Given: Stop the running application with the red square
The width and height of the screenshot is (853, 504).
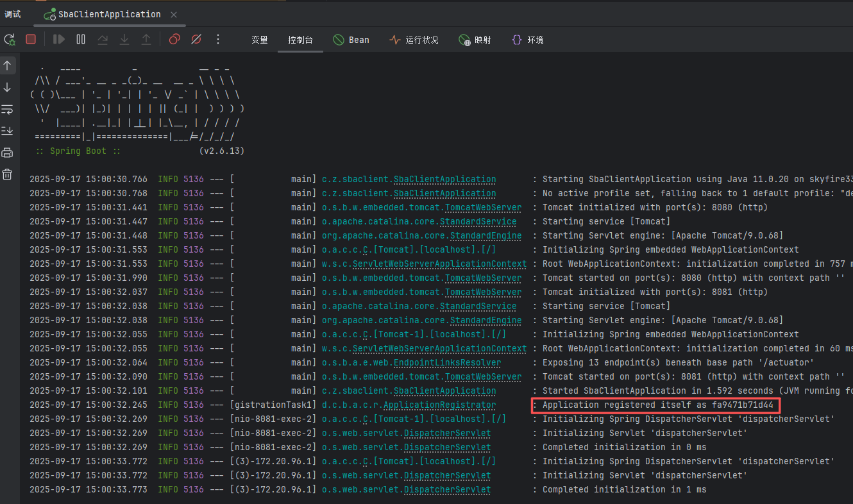Looking at the screenshot, I should (31, 39).
